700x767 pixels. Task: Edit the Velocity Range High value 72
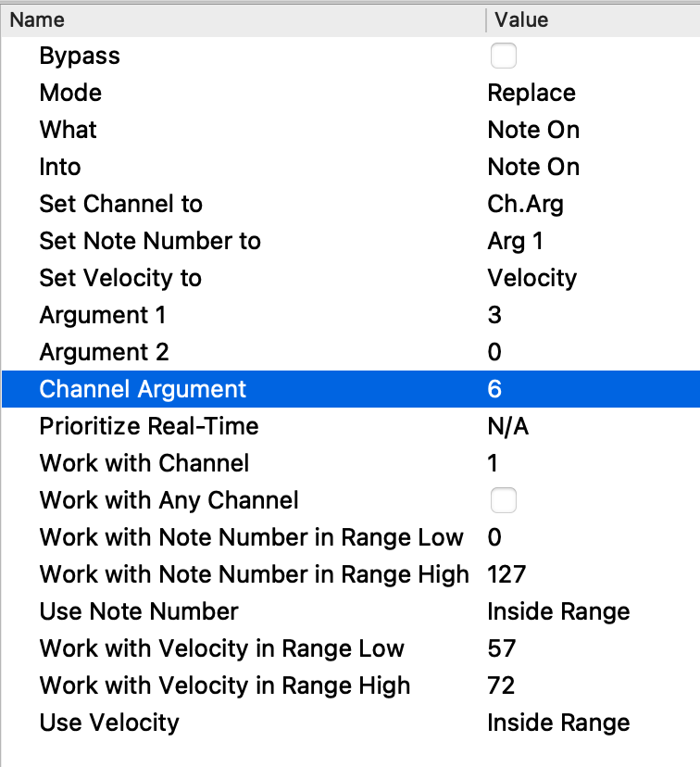point(501,686)
